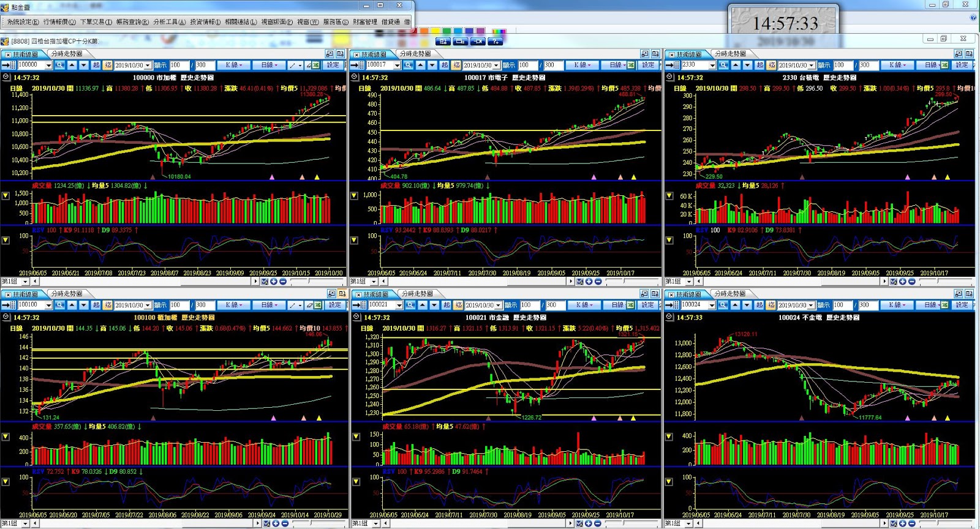Select the eraser tool in the 100100 panel
Screen dimensions: 980x529
click(x=310, y=305)
